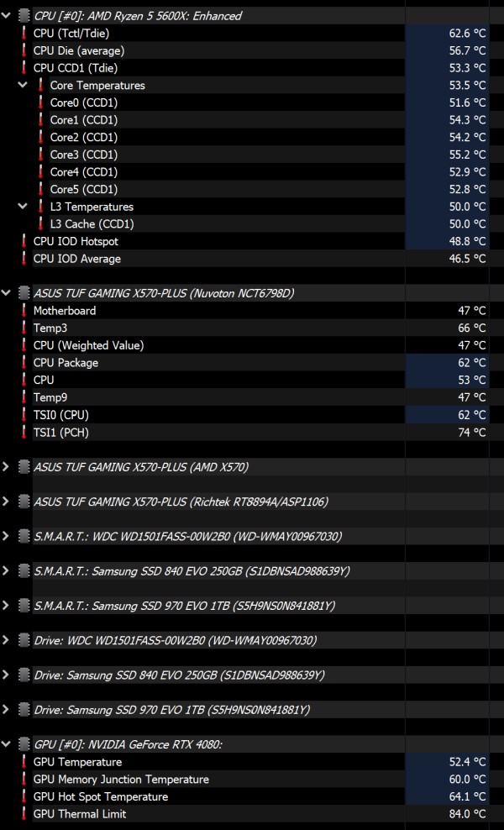
Task: Collapse the AMD Ryzen 5 5600X sensor section
Action: click(x=8, y=15)
